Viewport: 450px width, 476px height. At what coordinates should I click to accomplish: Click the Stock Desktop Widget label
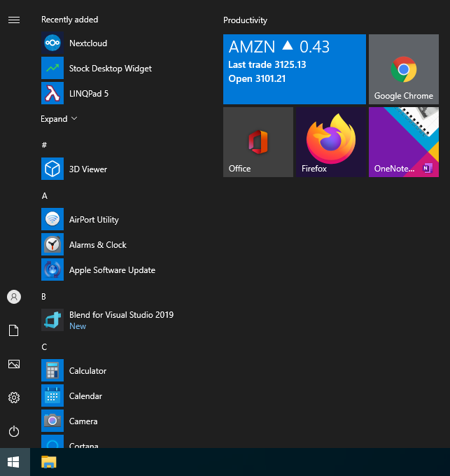(111, 69)
